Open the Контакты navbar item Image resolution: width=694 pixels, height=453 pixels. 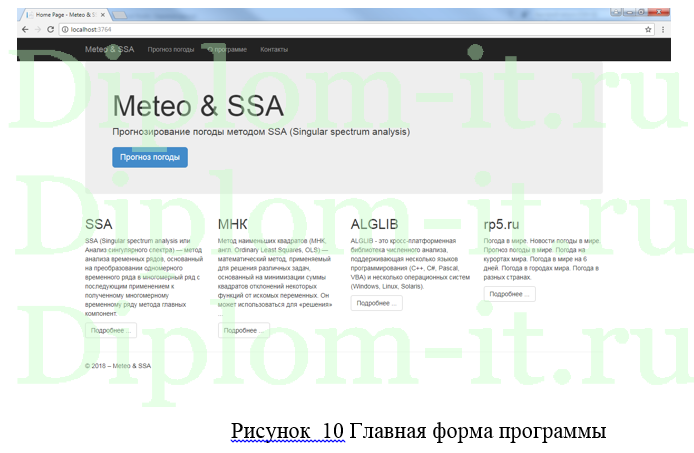tap(274, 50)
